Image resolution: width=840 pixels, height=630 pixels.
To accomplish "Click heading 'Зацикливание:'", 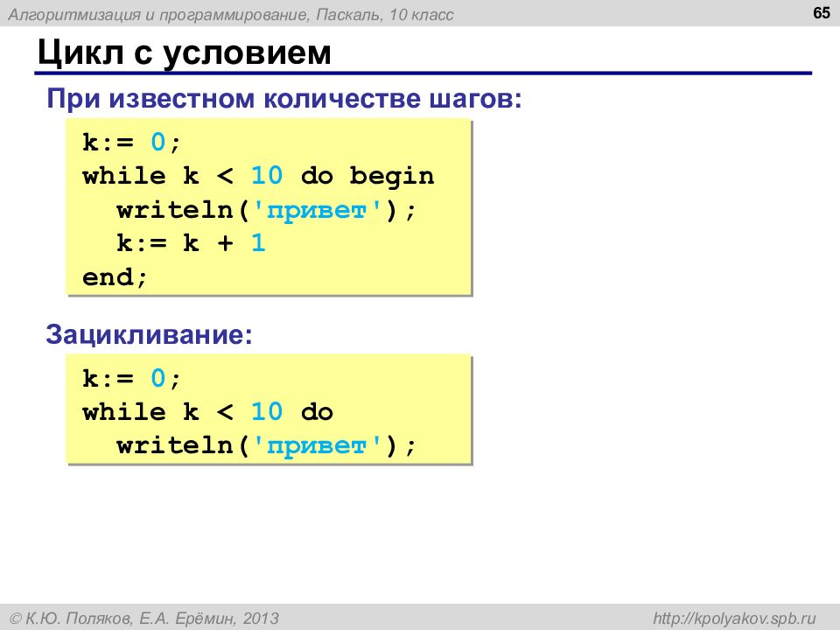I will coord(149,334).
